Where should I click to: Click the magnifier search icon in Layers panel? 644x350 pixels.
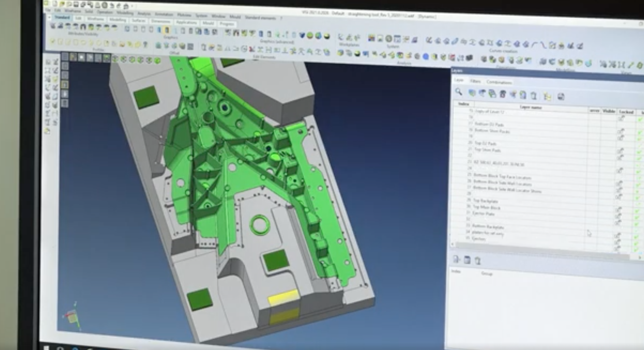(x=458, y=92)
